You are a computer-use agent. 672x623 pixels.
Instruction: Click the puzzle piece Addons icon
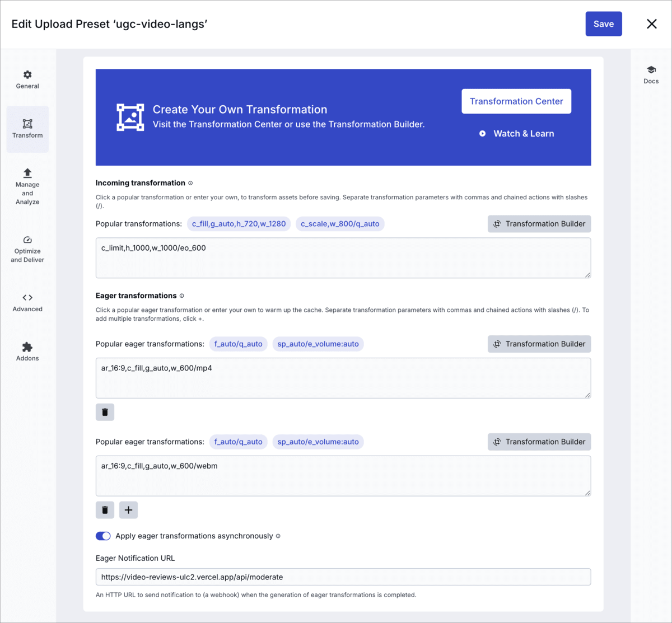(x=27, y=347)
